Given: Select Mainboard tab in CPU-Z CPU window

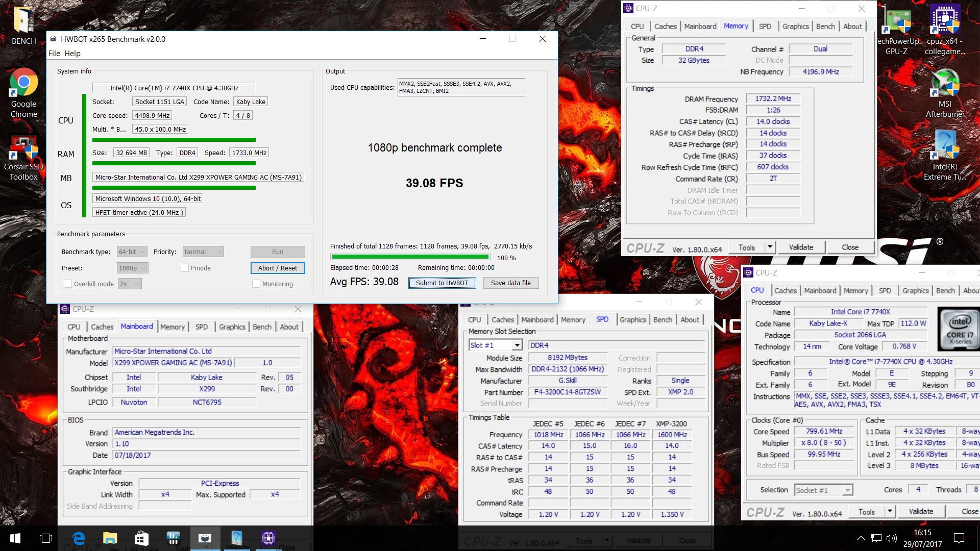Looking at the screenshot, I should coord(820,291).
